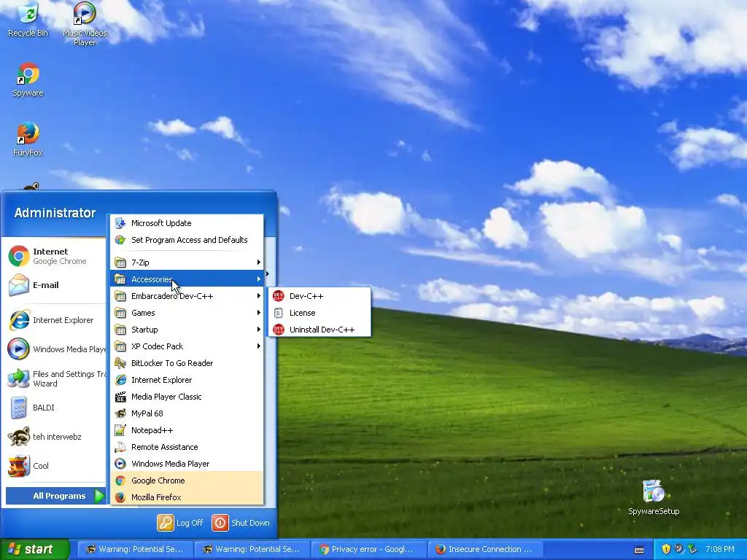Click the green All Programs arrow
747x560 pixels.
click(x=99, y=496)
